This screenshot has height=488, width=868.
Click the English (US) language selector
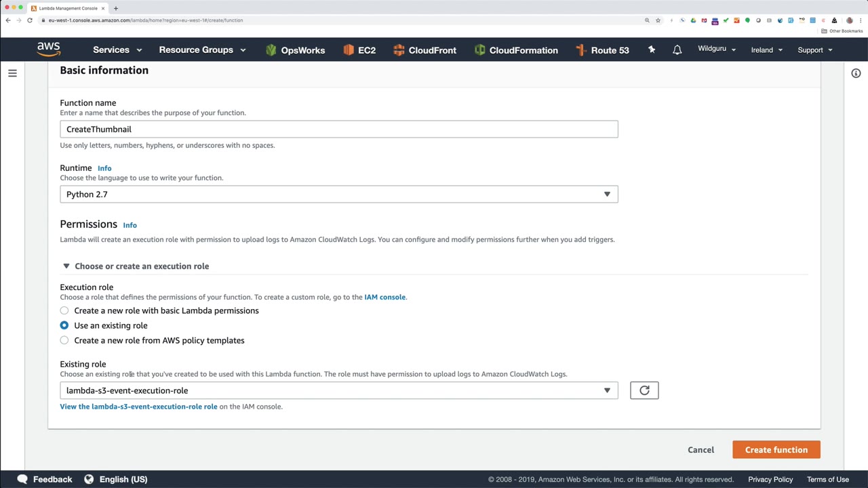pyautogui.click(x=123, y=479)
